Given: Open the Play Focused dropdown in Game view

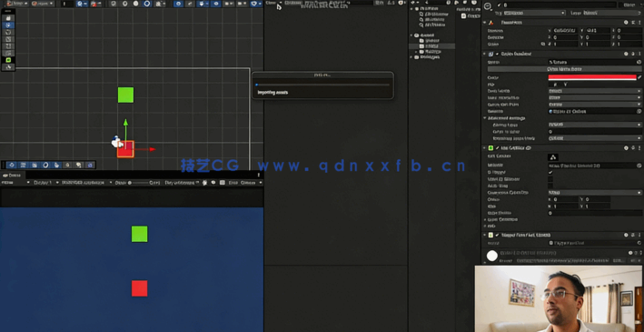Looking at the screenshot, I should pyautogui.click(x=182, y=183).
